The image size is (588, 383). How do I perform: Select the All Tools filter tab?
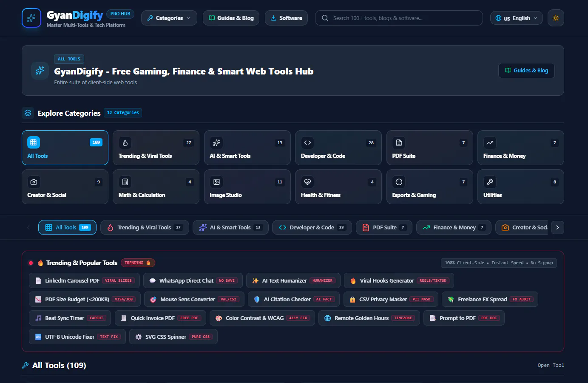coord(67,228)
